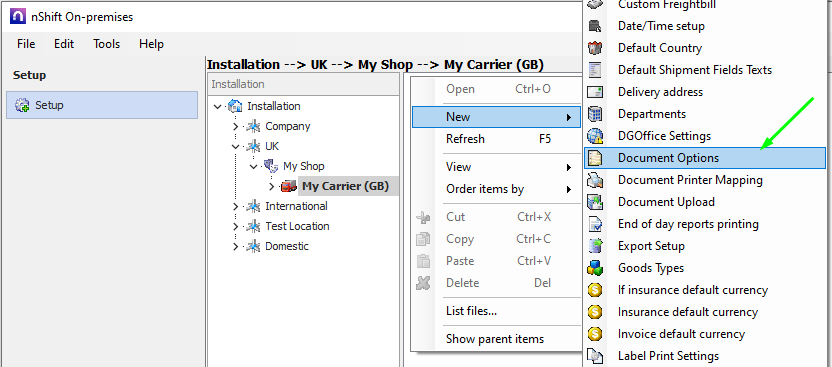832x367 pixels.
Task: Click the Setup gear icon in sidebar
Action: coord(23,105)
